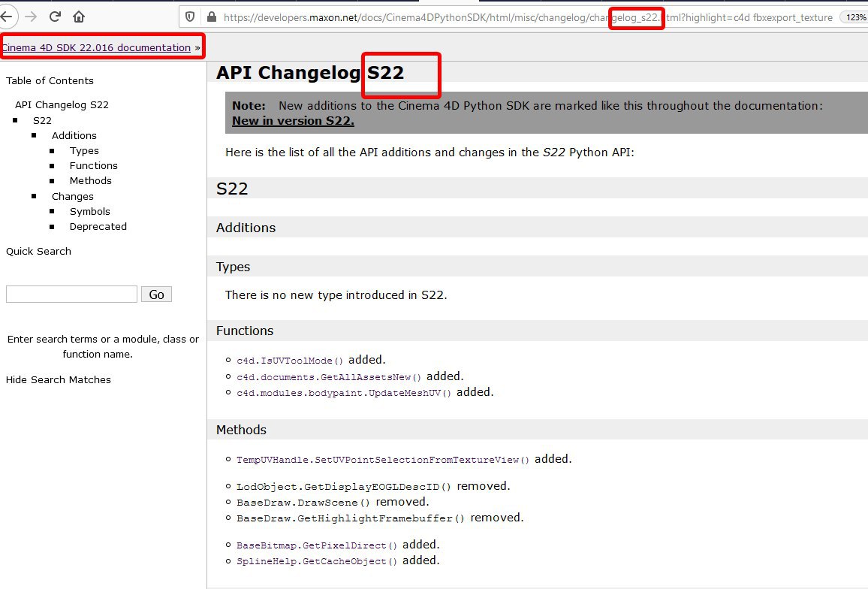Jump to Symbols in table of contents
The height and width of the screenshot is (589, 868).
[x=89, y=211]
